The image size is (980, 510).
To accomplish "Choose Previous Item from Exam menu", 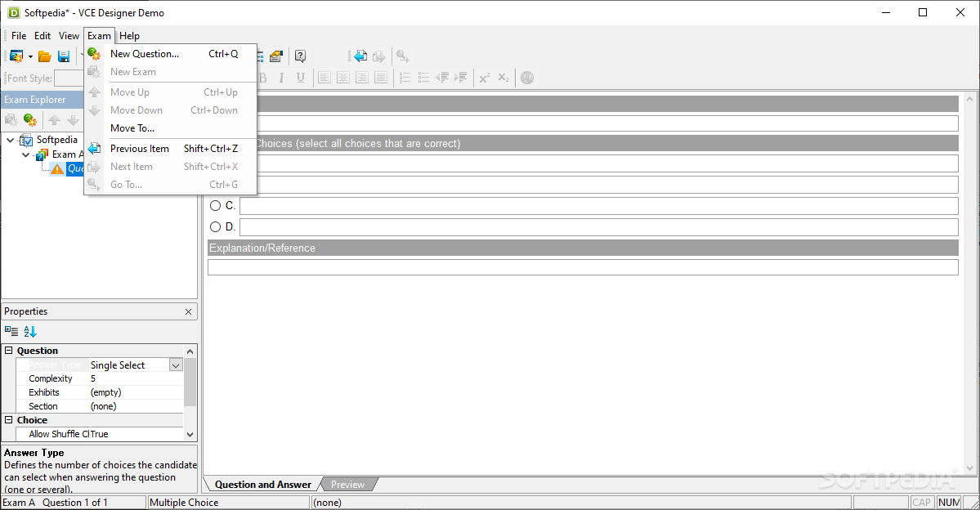I will point(171,149).
